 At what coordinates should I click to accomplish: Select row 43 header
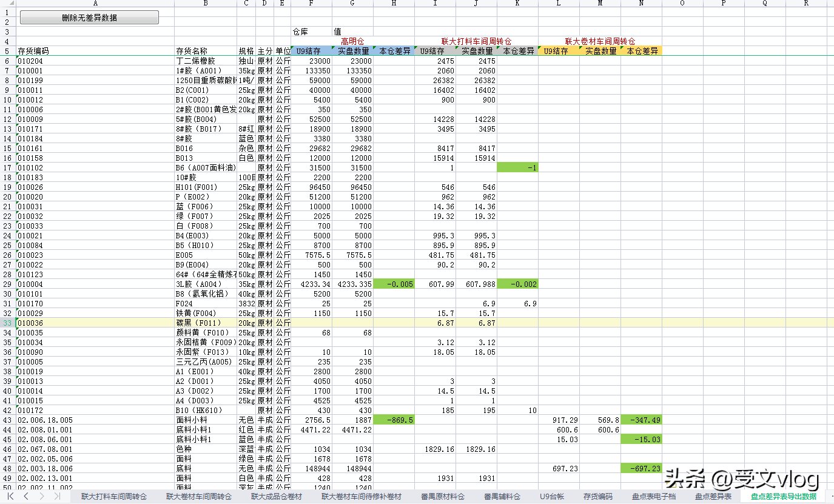pos(8,420)
